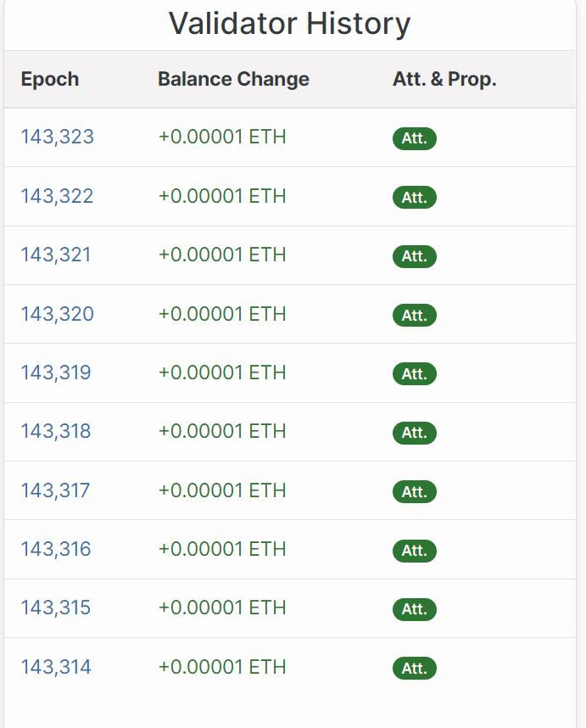Click the Att. badge for epoch 143,320
Image resolution: width=586 pixels, height=728 pixels.
pyautogui.click(x=414, y=316)
